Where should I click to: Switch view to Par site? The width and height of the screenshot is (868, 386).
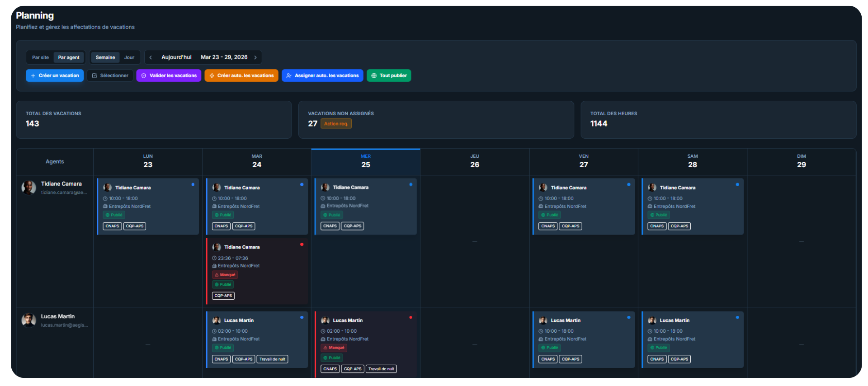pyautogui.click(x=40, y=57)
